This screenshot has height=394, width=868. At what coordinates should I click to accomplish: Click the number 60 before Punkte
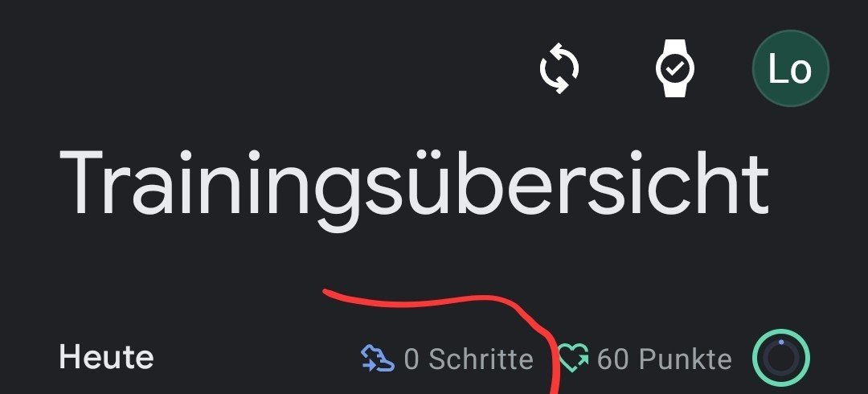[612, 359]
